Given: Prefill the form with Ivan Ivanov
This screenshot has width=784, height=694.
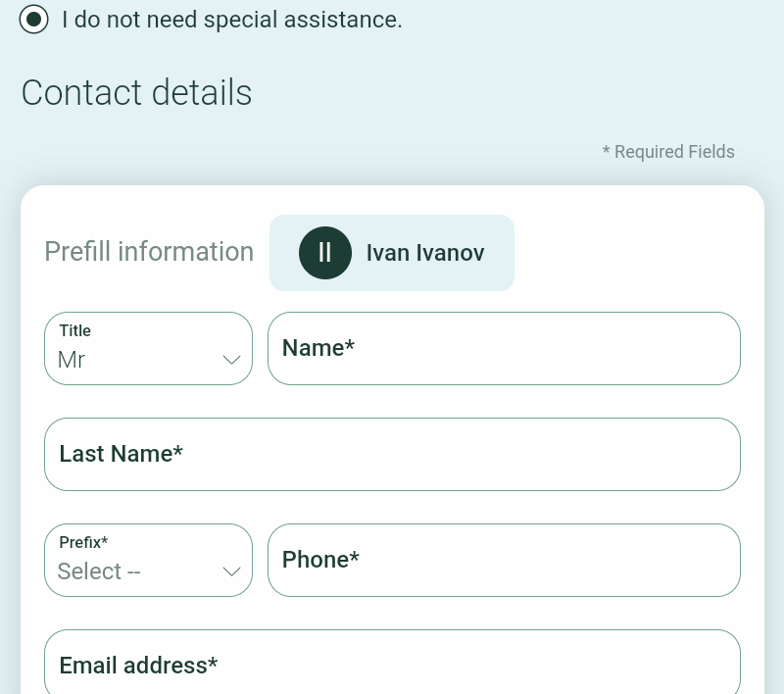Looking at the screenshot, I should tap(391, 253).
